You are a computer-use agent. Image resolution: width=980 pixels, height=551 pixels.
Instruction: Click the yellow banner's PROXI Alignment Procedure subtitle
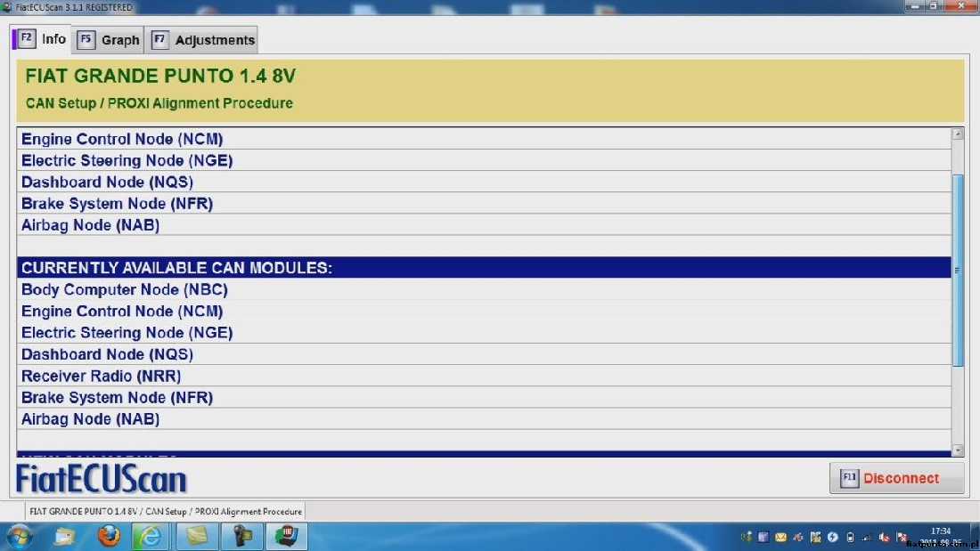click(159, 103)
